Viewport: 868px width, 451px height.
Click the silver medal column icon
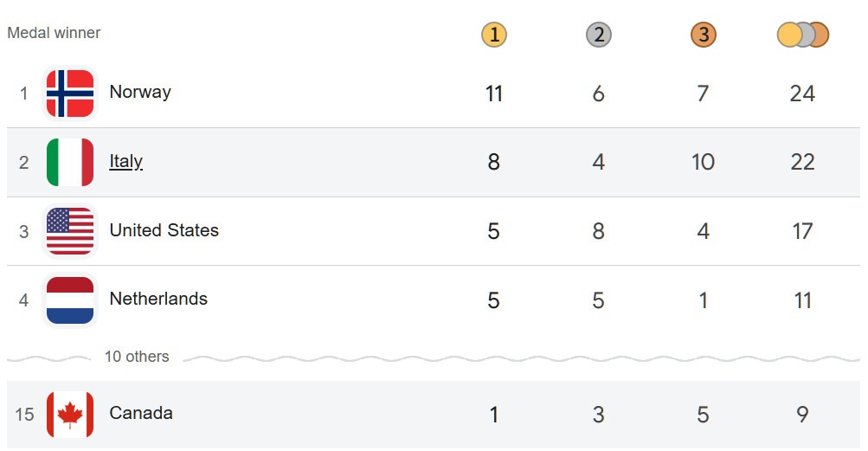tap(598, 35)
